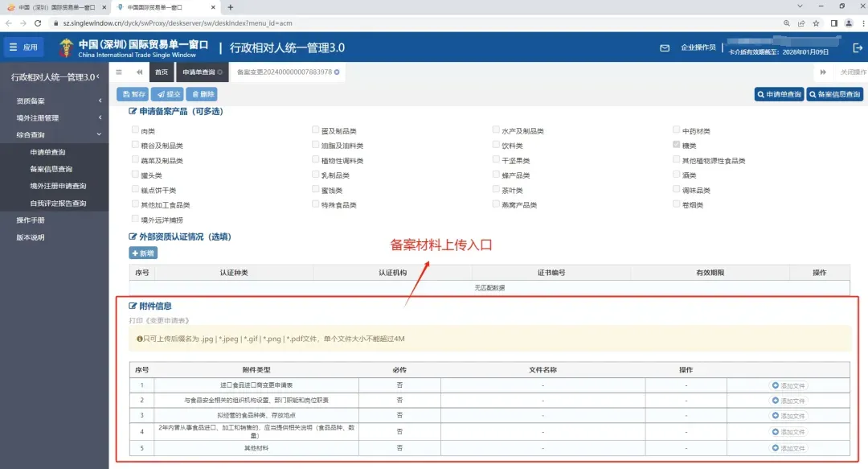Screen dimensions: 868x469
Task: Open a new browser tab
Action: click(x=231, y=7)
